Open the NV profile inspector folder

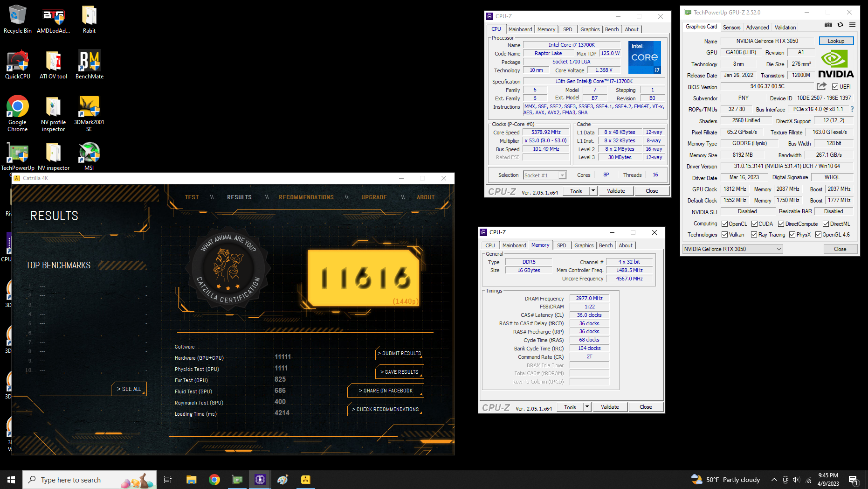[x=53, y=114]
